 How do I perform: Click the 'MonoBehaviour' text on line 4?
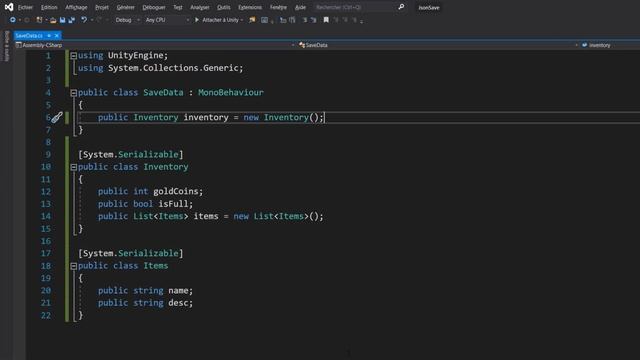click(x=231, y=93)
